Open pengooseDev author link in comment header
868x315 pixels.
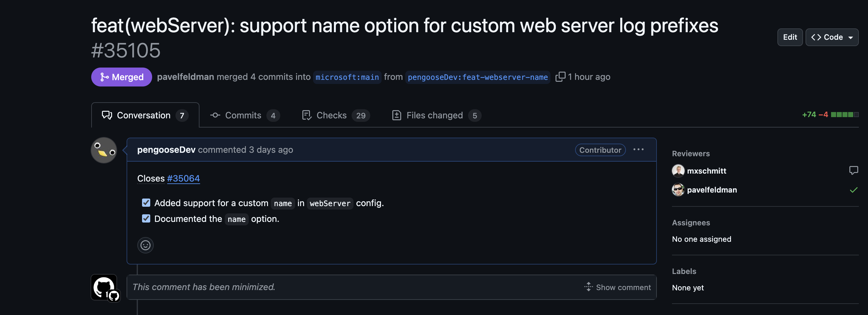[x=166, y=150]
